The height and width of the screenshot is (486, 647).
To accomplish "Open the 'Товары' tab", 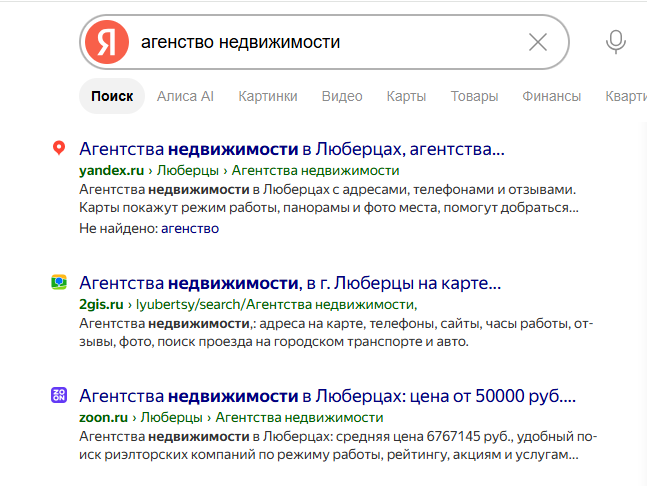I will [475, 96].
